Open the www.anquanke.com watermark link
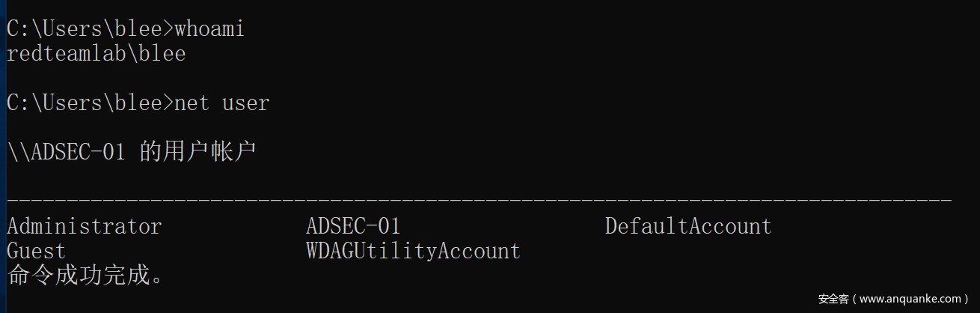Viewport: 980px width, 313px height. pyautogui.click(x=910, y=299)
